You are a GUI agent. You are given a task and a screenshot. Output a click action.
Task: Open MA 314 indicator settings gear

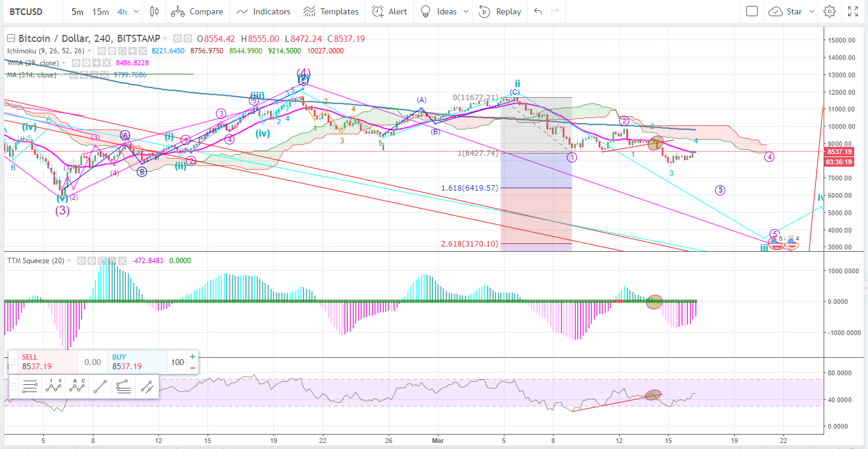pyautogui.click(x=84, y=75)
